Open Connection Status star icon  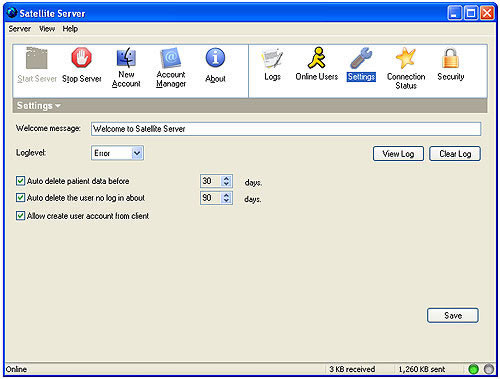(406, 58)
